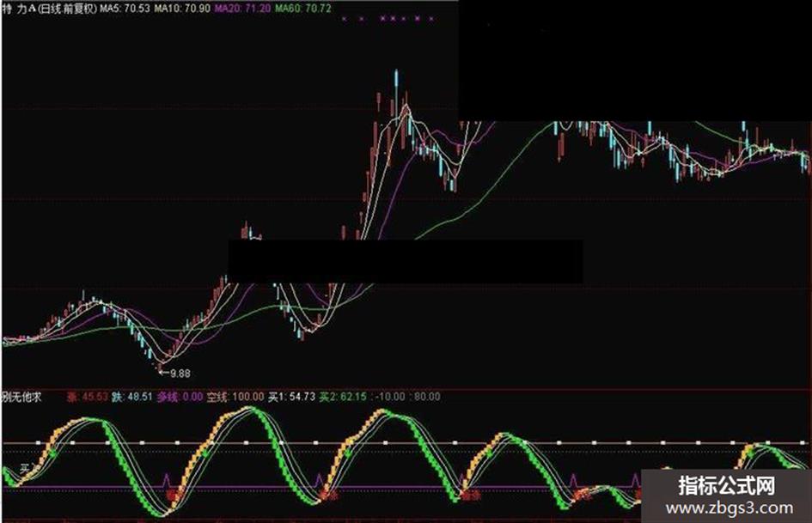Click the red 涨 45.53 indicator value

tap(88, 397)
